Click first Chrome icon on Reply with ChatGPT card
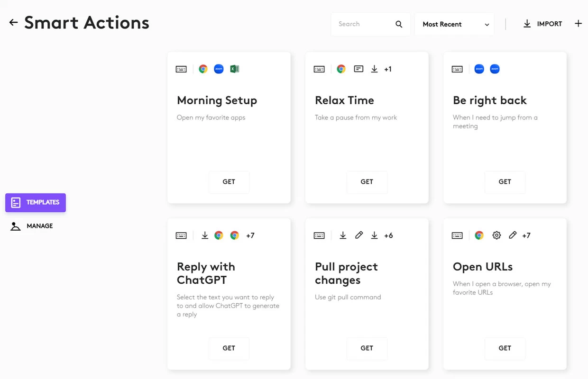The image size is (588, 379). (x=219, y=235)
